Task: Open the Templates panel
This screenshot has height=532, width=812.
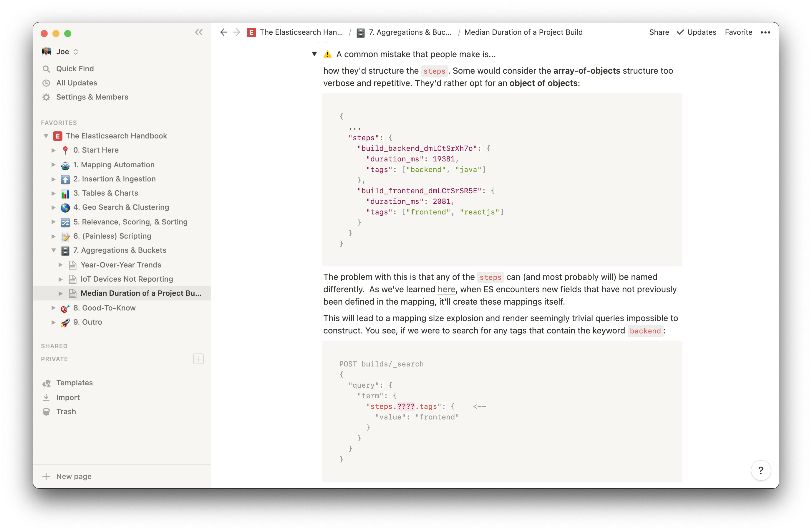Action: click(x=74, y=383)
